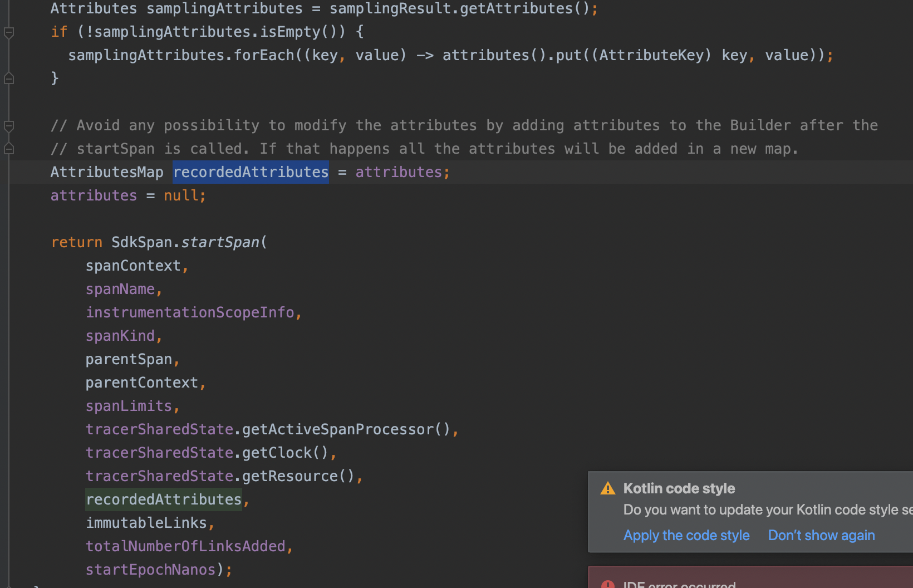This screenshot has height=588, width=913.
Task: Click the startSpan method name
Action: [220, 242]
